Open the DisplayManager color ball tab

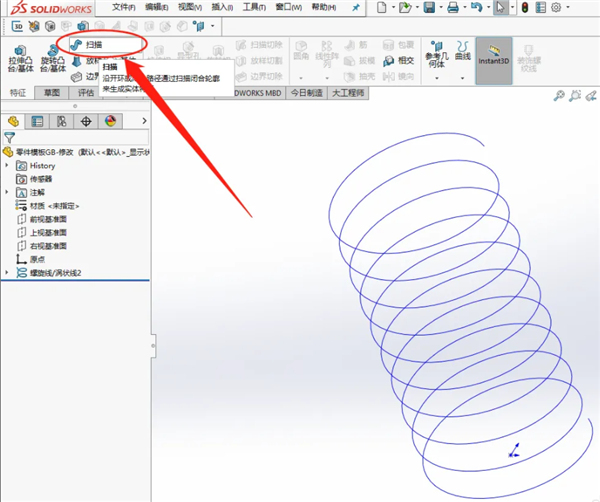click(x=110, y=121)
